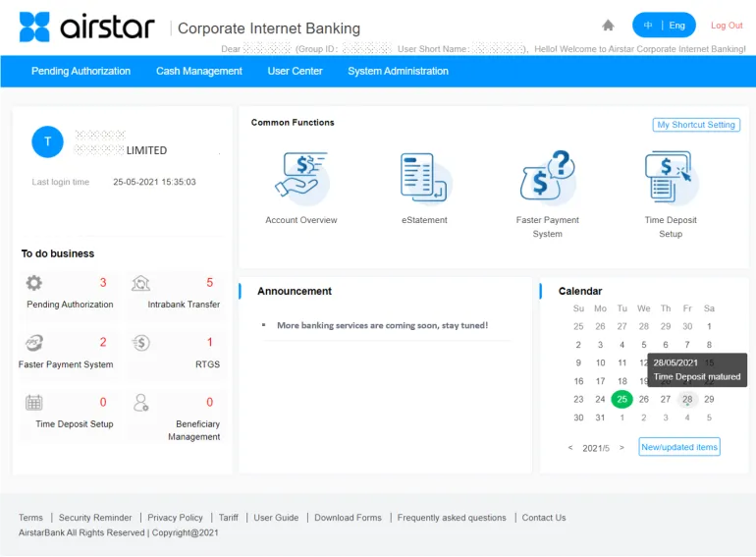Open the Privacy Policy footer link

[x=175, y=518]
